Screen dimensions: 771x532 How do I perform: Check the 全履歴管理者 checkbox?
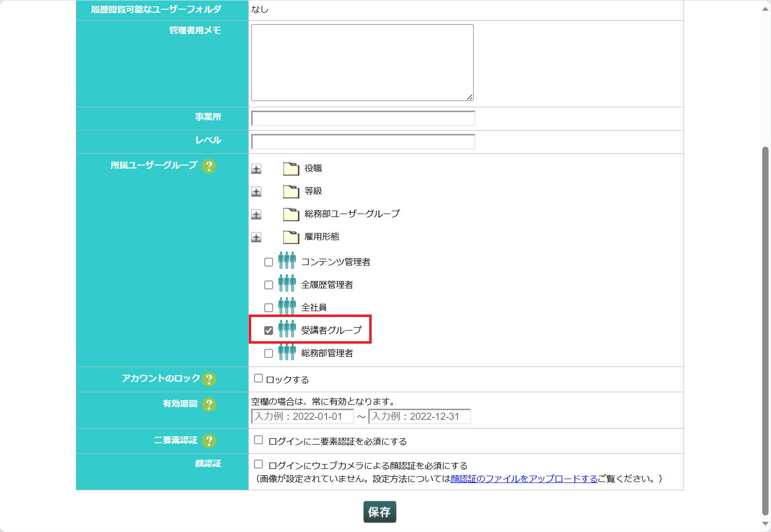(x=269, y=285)
